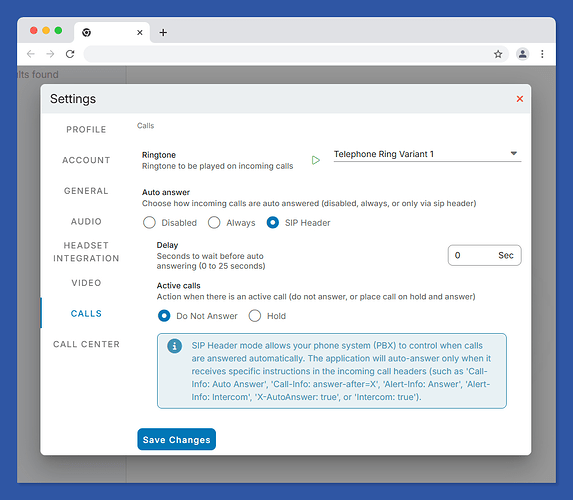The width and height of the screenshot is (573, 500).
Task: Click the browser back arrow
Action: [31, 54]
